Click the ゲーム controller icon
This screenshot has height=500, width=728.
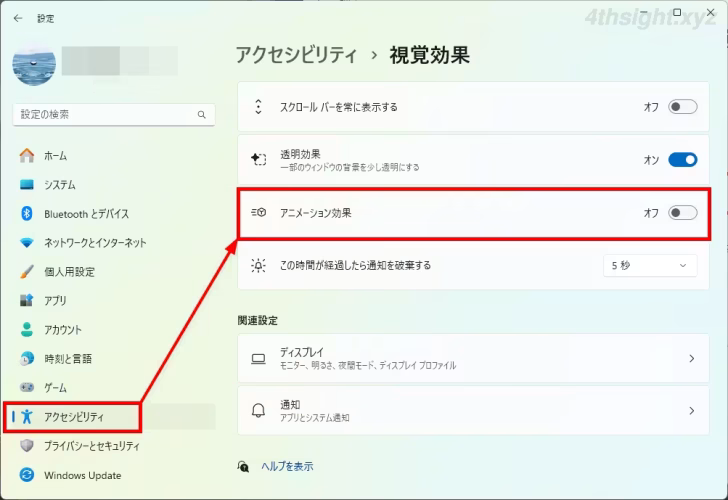coord(27,387)
